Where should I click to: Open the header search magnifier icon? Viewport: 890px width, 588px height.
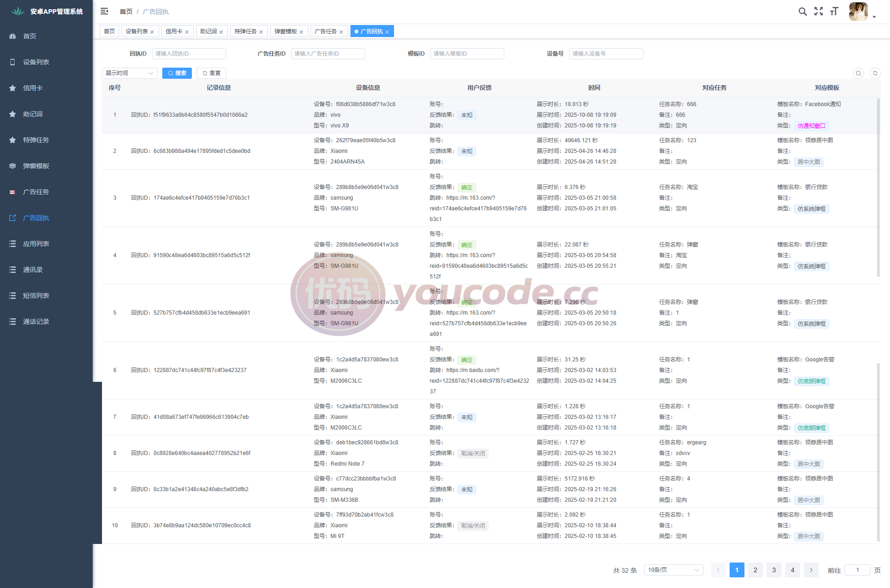coord(802,12)
